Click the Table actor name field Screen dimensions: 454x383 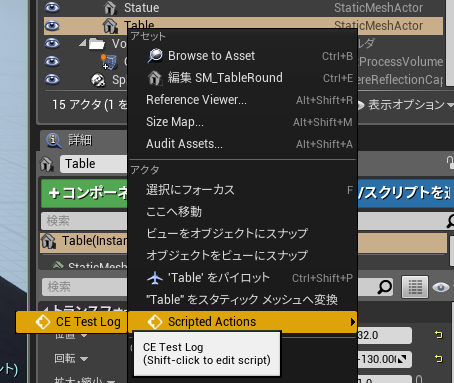point(94,164)
